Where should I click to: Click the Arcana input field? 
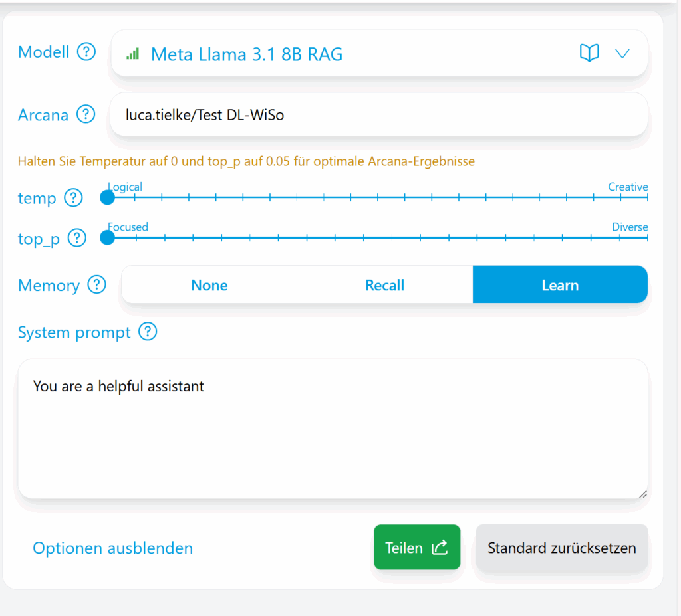point(379,114)
